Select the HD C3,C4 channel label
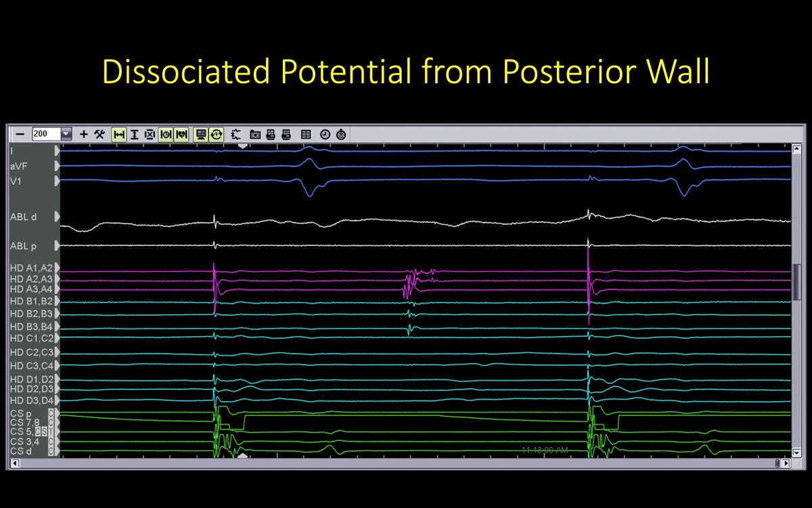The height and width of the screenshot is (508, 812). (x=31, y=366)
